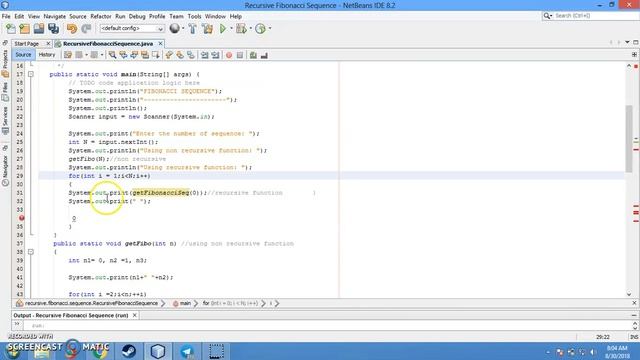Click the Telegram icon in taskbar

coord(187,351)
